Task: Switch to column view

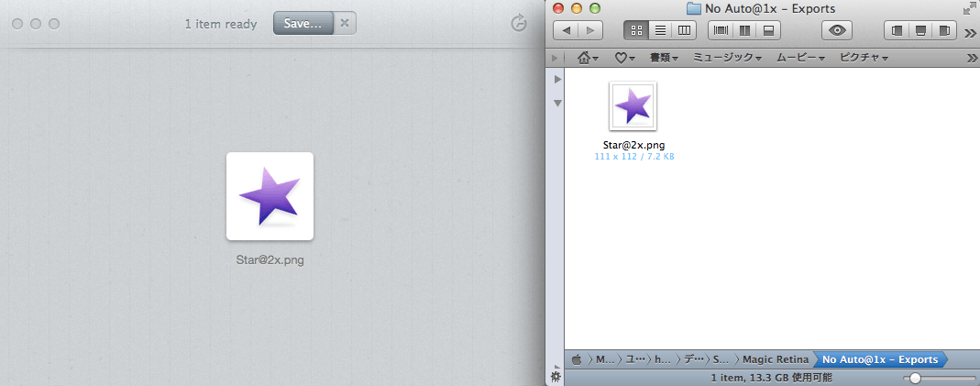Action: (684, 30)
